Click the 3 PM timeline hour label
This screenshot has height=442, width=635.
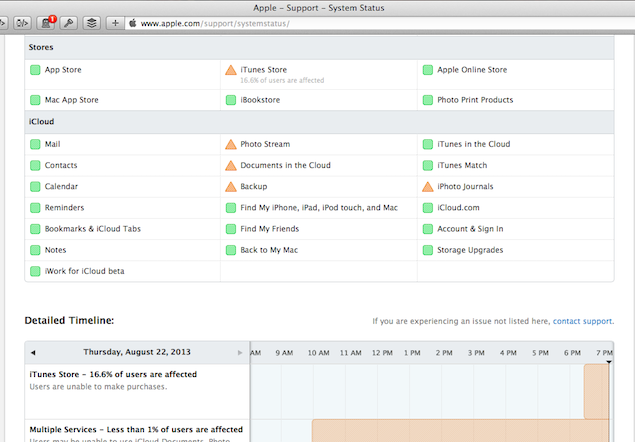point(476,353)
